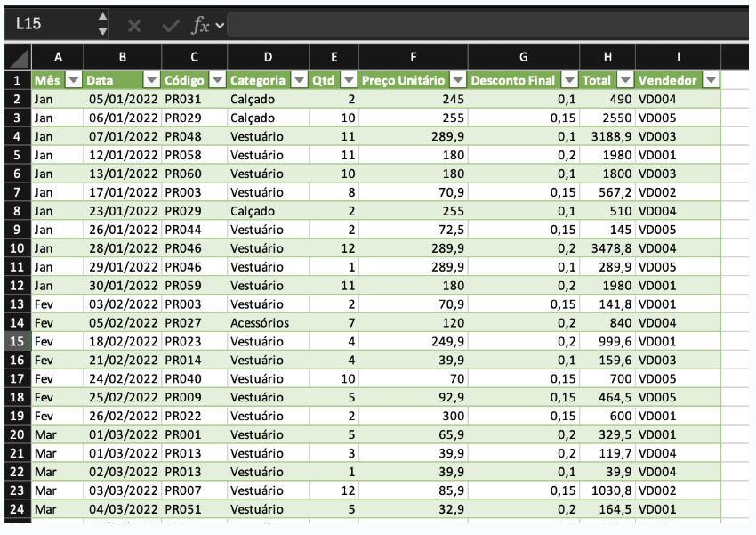The height and width of the screenshot is (535, 756).
Task: Click the total cell 3478,8
Action: (607, 248)
